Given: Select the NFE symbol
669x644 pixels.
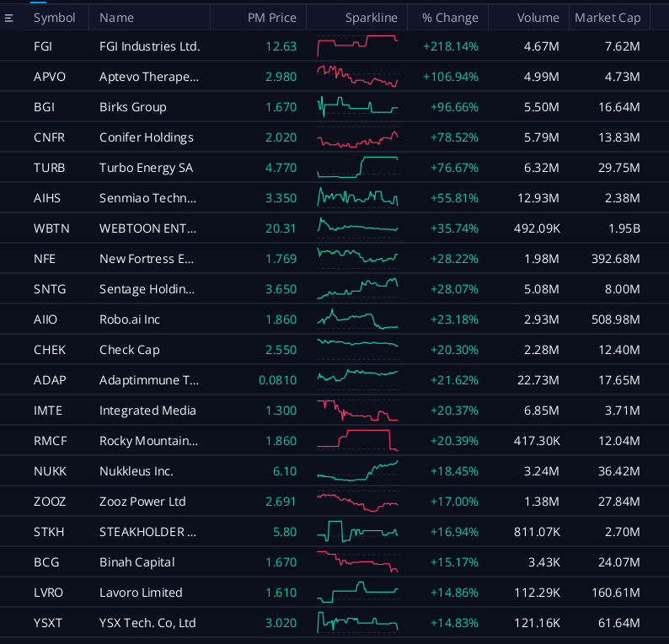Looking at the screenshot, I should (45, 258).
